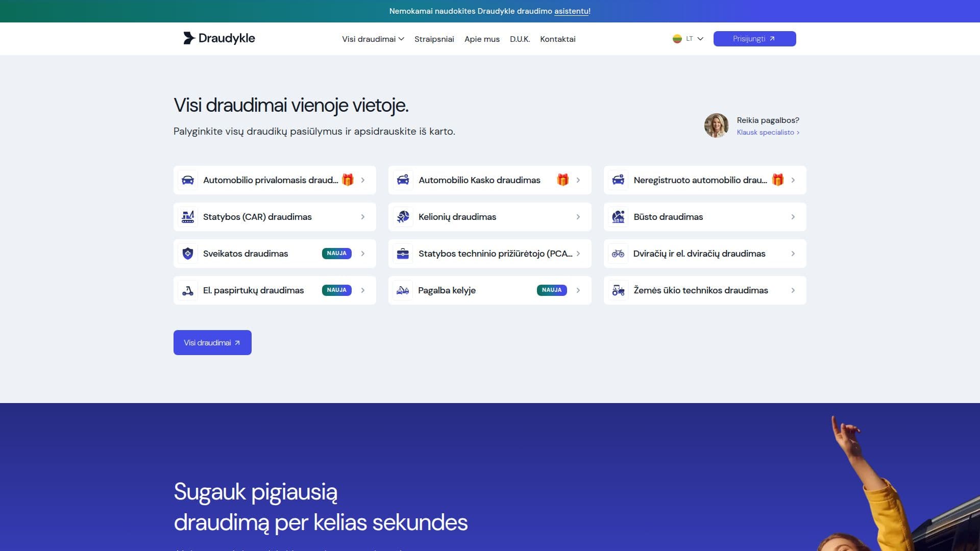Click the Būsto draudimas house icon
The height and width of the screenshot is (551, 980).
[x=618, y=217]
